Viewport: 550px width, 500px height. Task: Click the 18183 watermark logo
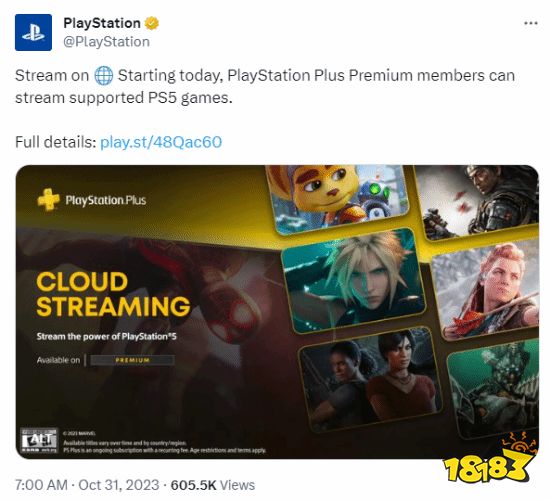(488, 462)
